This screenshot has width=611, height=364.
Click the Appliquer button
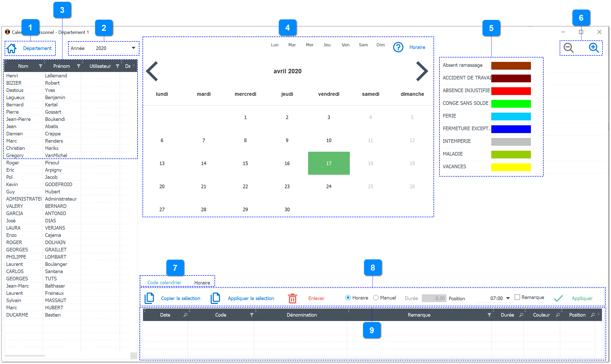tap(582, 298)
